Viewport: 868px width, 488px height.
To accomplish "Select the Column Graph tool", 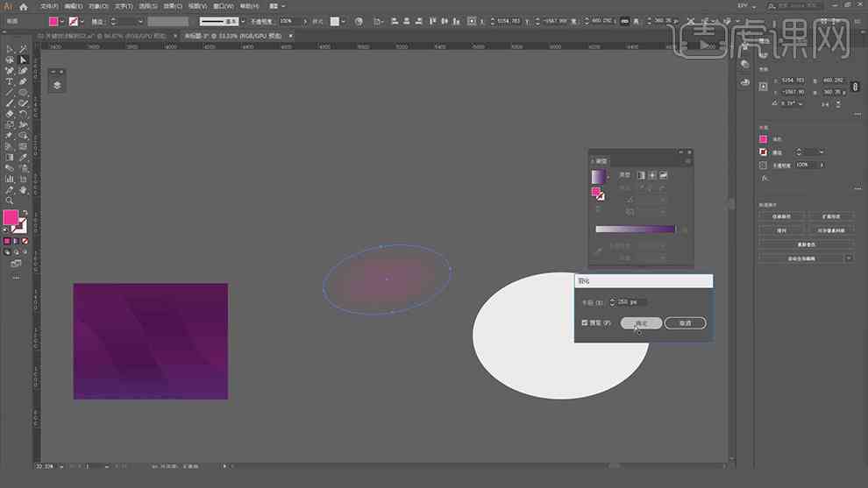I will pos(10,180).
